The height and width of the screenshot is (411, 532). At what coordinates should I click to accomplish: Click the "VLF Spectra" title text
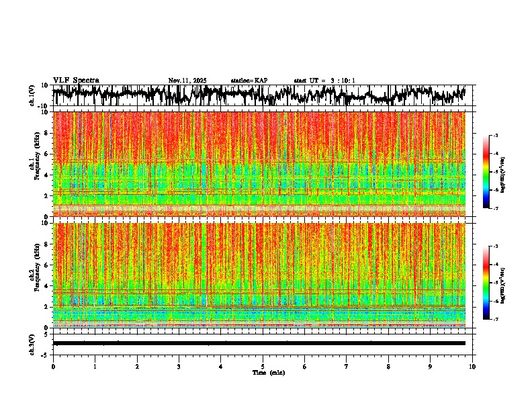click(76, 81)
